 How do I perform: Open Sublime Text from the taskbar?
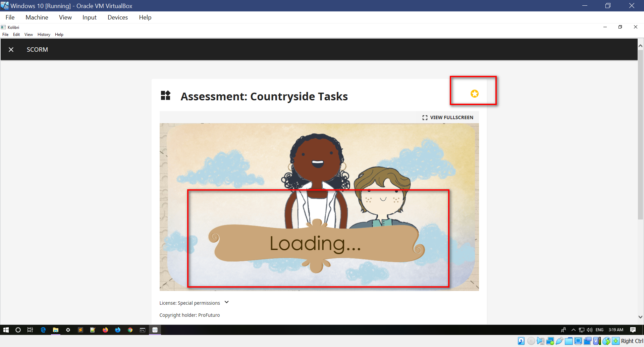[80, 330]
